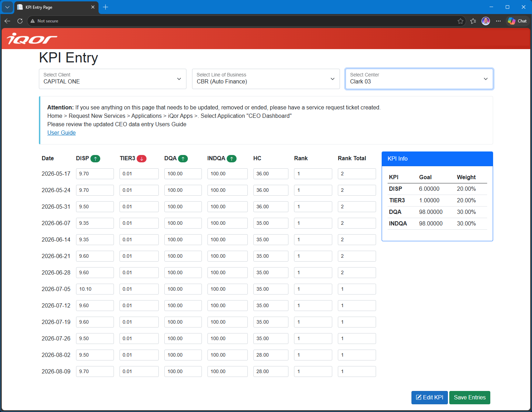Click the Rank Total column header
Viewport: 532px width, 412px height.
pyautogui.click(x=352, y=158)
